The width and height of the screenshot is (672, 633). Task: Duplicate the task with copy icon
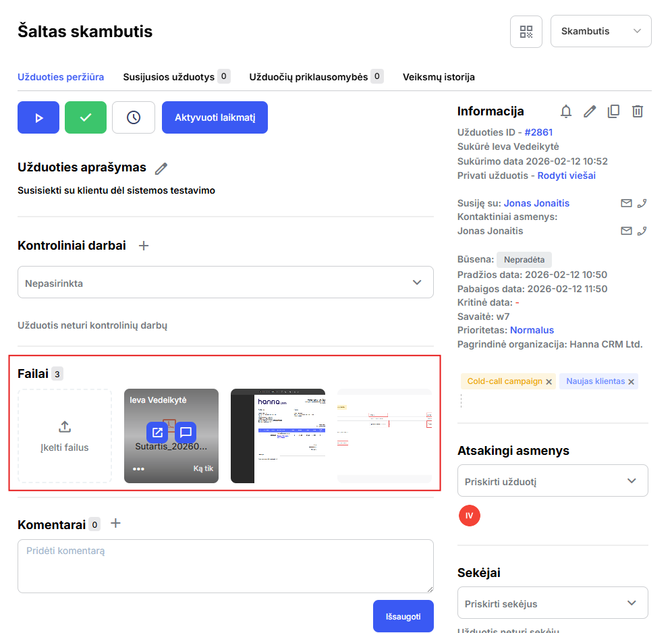pos(614,111)
